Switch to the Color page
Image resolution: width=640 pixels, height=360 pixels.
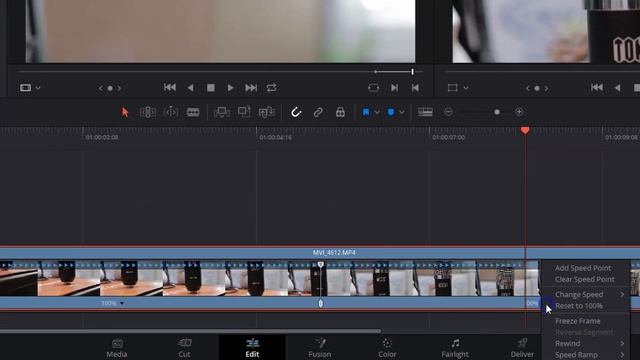(x=387, y=348)
